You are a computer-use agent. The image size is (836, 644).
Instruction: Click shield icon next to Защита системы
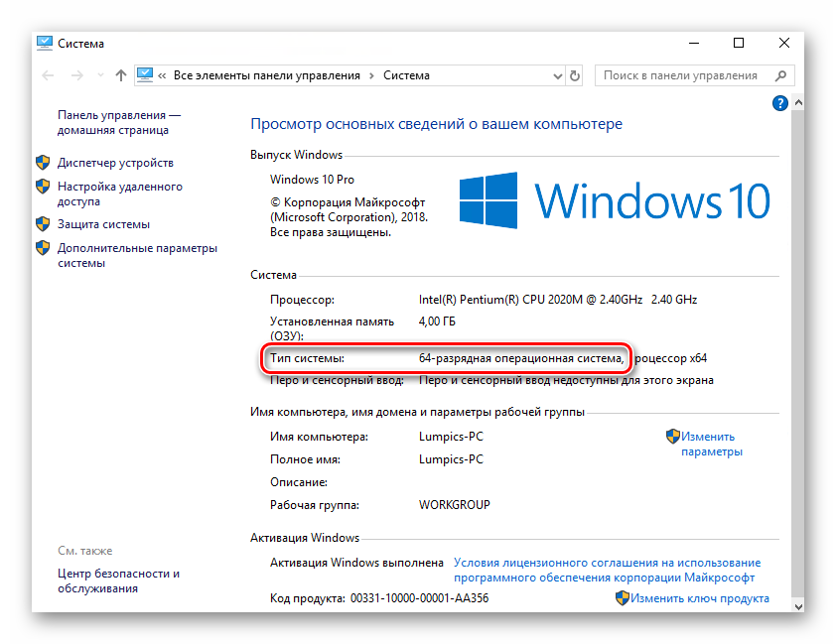pos(43,224)
